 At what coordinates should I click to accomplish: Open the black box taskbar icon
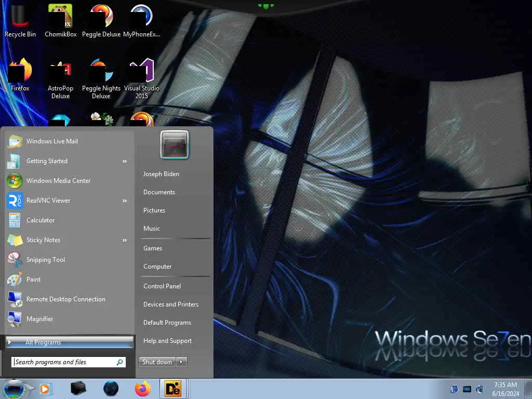(78, 389)
